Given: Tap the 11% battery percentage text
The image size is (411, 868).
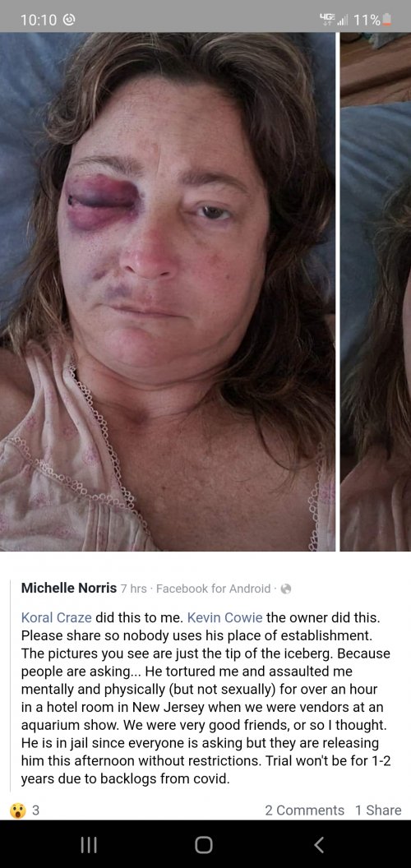Looking at the screenshot, I should (x=367, y=21).
